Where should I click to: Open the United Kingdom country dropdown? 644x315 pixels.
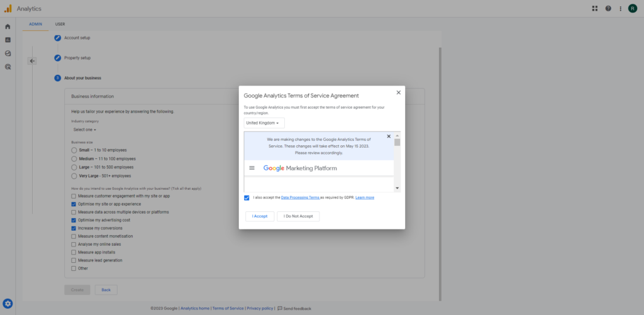click(x=264, y=123)
